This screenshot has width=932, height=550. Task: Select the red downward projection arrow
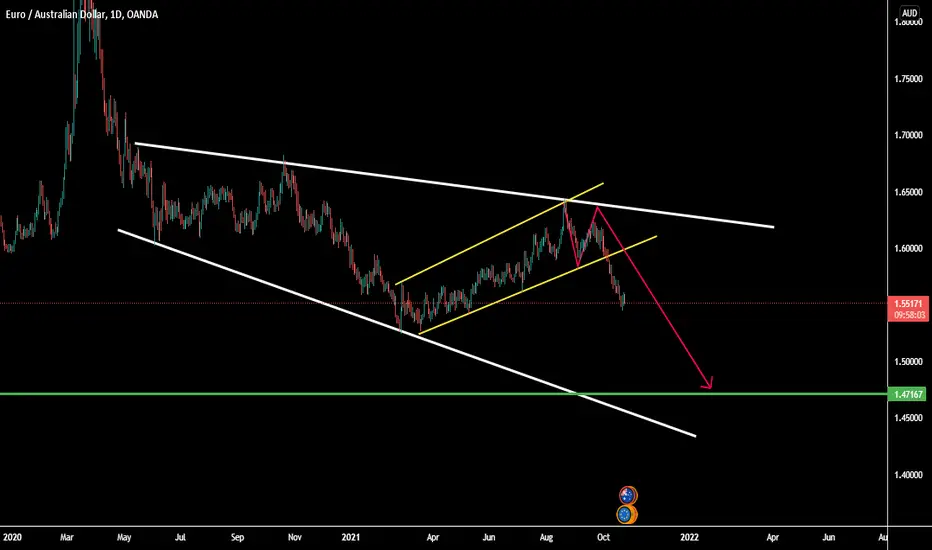tap(654, 297)
